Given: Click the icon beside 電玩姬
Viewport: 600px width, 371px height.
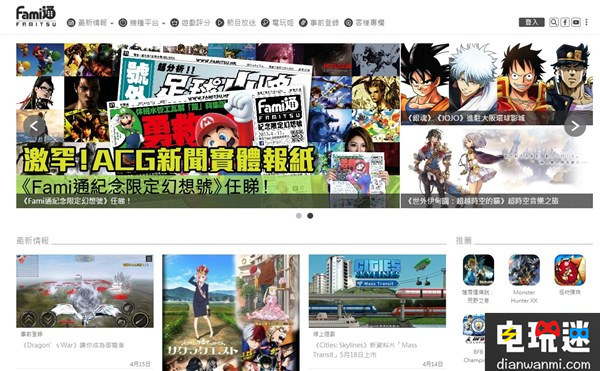Looking at the screenshot, I should [x=265, y=23].
